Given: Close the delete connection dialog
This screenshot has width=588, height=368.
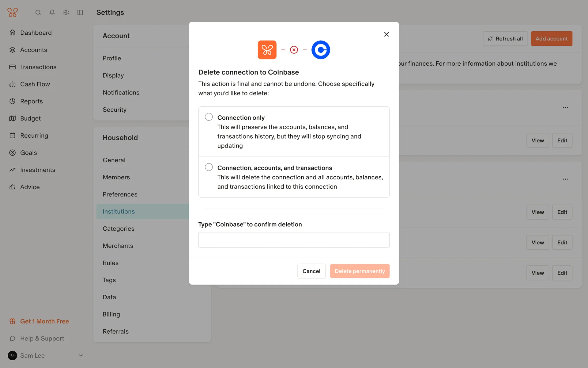Looking at the screenshot, I should point(386,34).
